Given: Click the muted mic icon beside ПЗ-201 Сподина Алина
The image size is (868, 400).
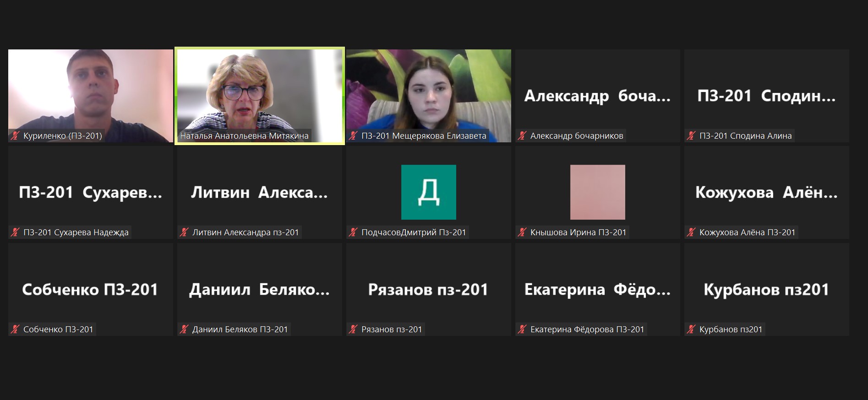Looking at the screenshot, I should pyautogui.click(x=691, y=135).
